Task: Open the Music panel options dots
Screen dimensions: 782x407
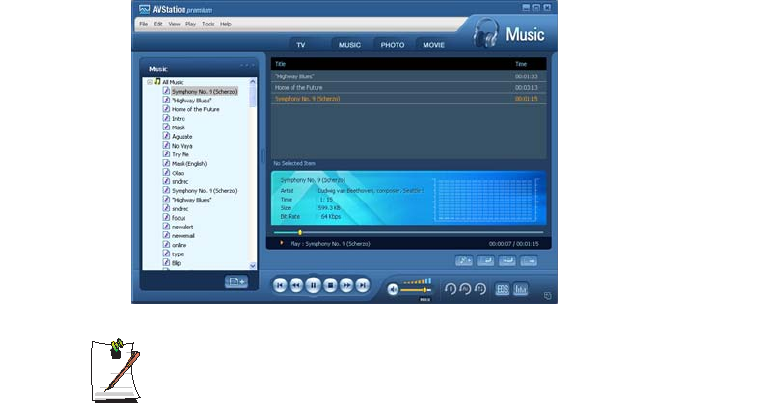Action: point(247,65)
